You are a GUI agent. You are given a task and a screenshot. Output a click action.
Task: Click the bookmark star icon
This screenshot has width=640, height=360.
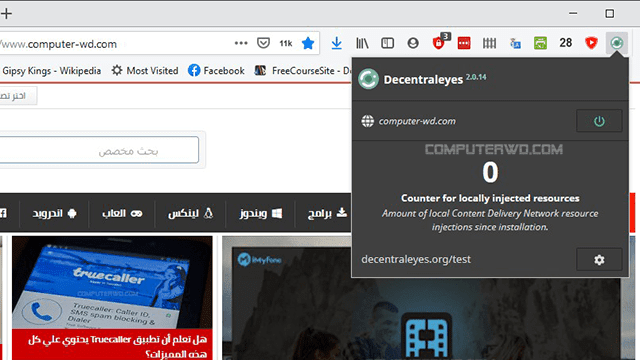[308, 43]
